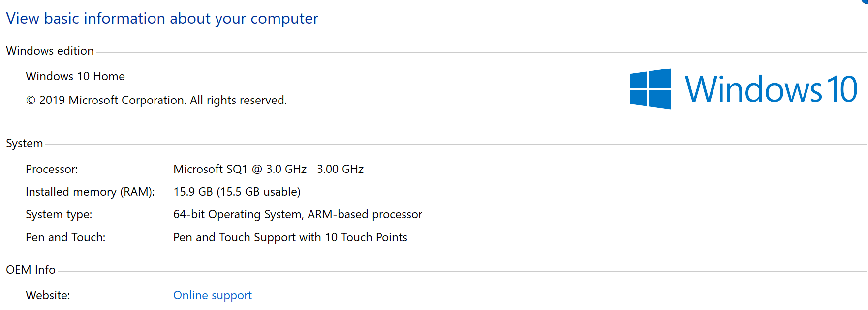Viewport: 868px width, 310px height.
Task: Open the Online support link
Action: click(x=212, y=295)
